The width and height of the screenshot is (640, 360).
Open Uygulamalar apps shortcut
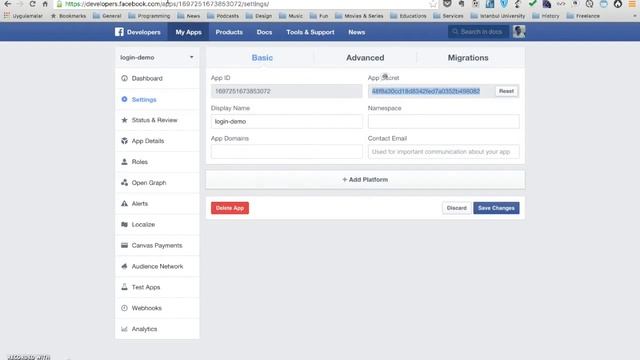[23, 16]
